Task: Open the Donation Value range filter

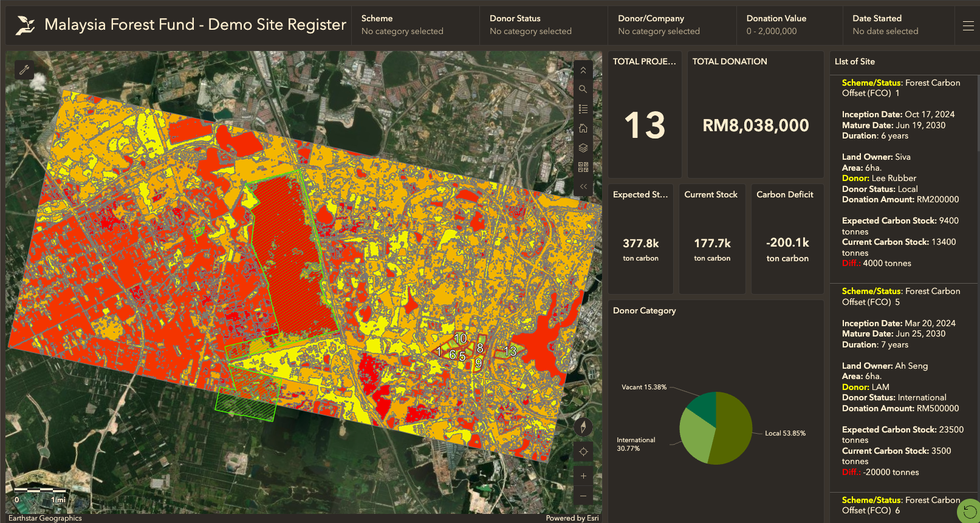Action: (790, 25)
